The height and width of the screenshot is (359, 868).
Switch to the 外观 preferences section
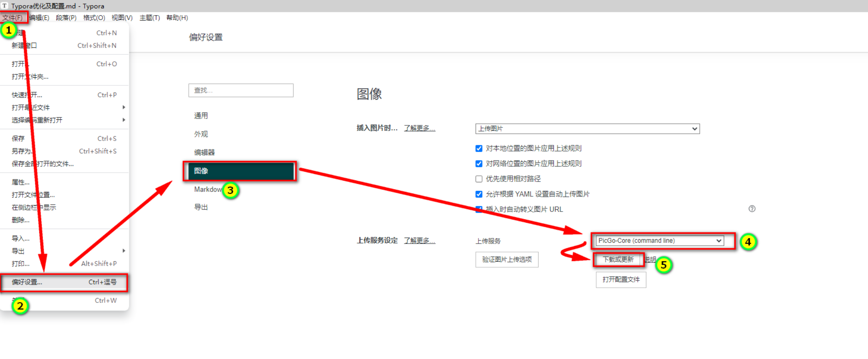click(x=201, y=134)
